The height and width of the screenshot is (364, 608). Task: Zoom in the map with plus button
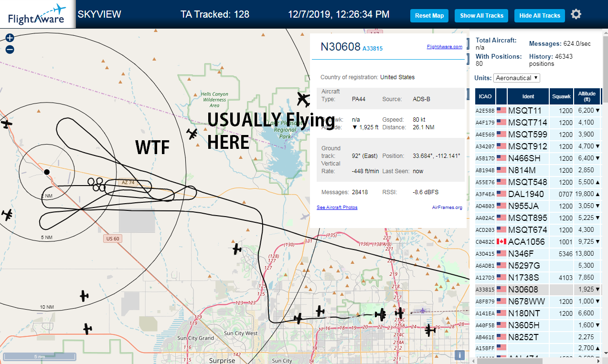[x=10, y=38]
